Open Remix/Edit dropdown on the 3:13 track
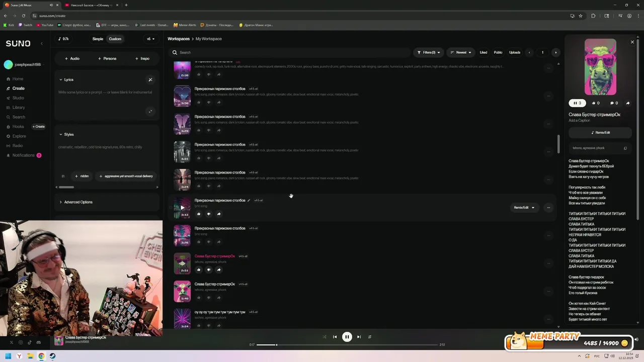Screen dimensions: 644x362 524,208
